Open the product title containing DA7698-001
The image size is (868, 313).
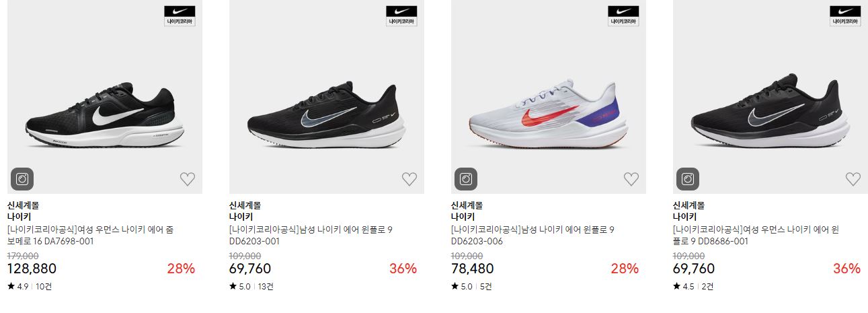tap(91, 236)
